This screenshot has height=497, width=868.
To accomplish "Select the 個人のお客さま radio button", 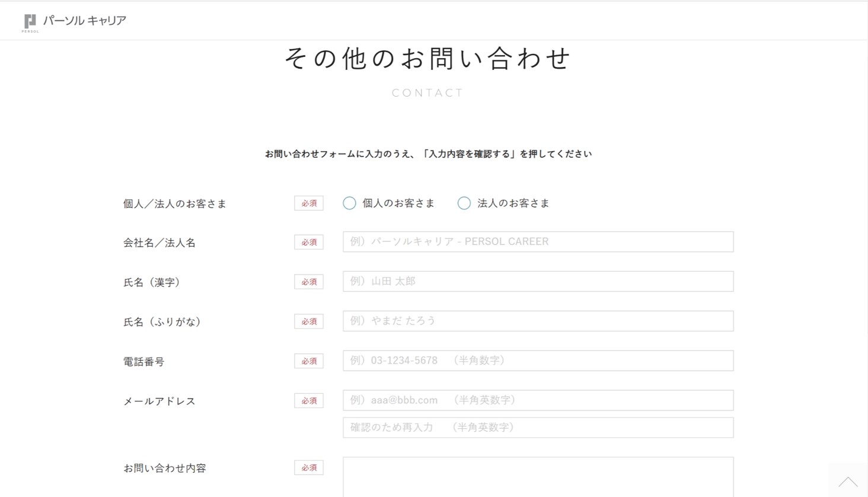I will tap(349, 203).
